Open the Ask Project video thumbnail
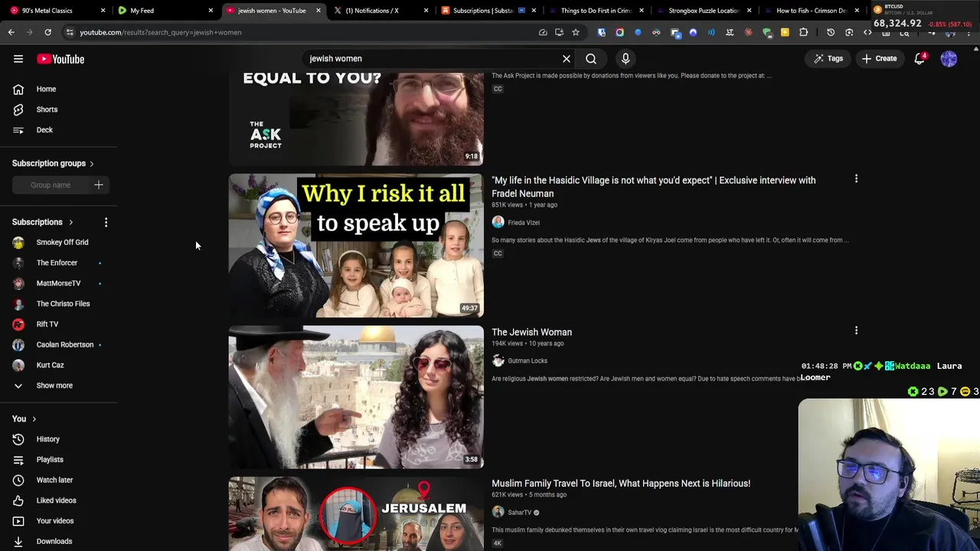Screen dimensions: 980x551 (356, 119)
